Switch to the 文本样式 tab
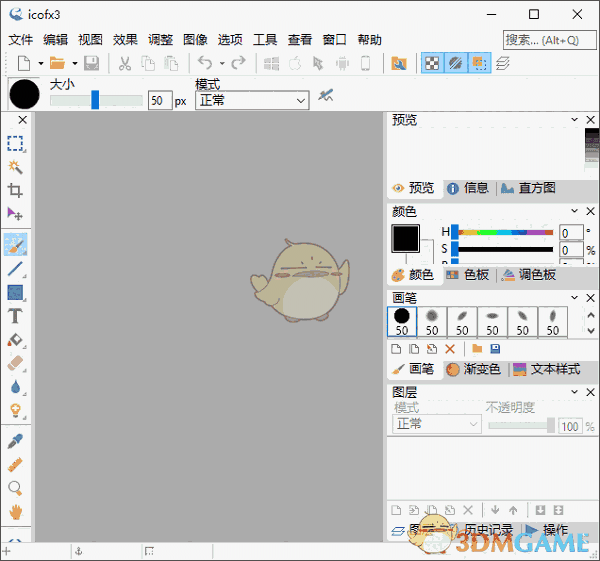 coord(547,369)
